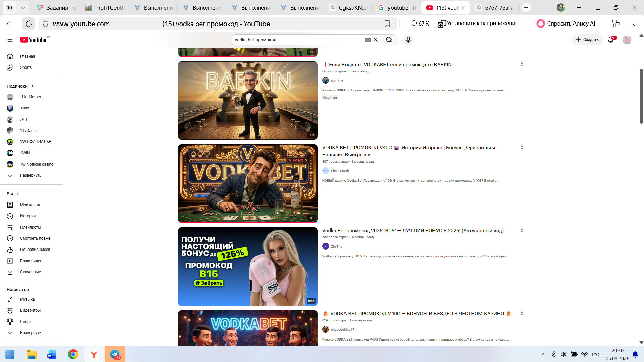Open the ПРОМОКОД B15 boxing thumbnail

(x=248, y=267)
